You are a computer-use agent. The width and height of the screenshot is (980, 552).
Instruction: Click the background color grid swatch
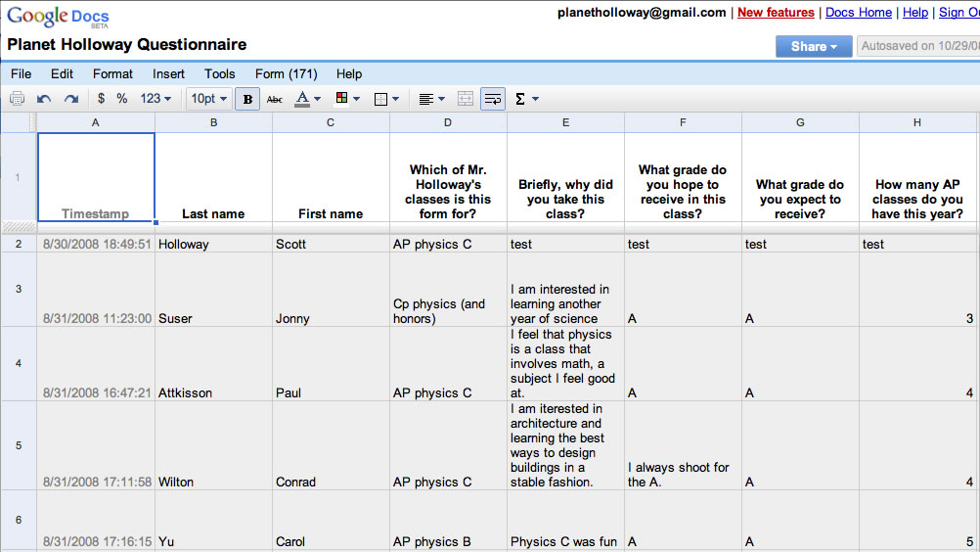[342, 98]
